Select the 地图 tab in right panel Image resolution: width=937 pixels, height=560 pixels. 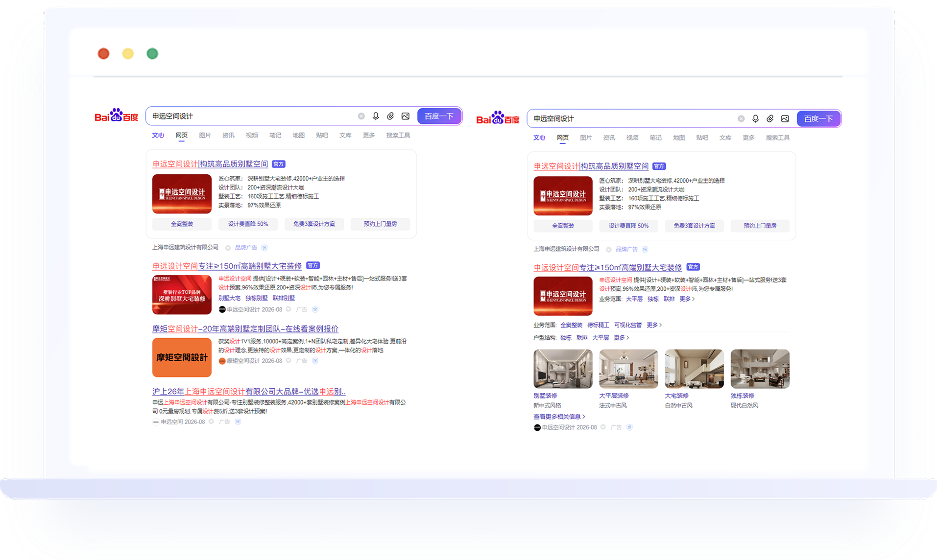(679, 138)
